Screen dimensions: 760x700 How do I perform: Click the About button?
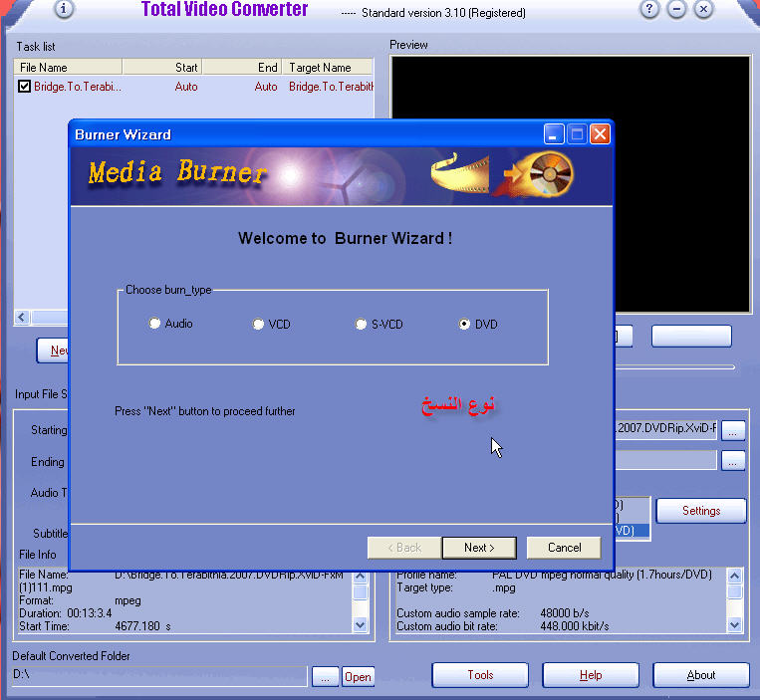click(701, 675)
